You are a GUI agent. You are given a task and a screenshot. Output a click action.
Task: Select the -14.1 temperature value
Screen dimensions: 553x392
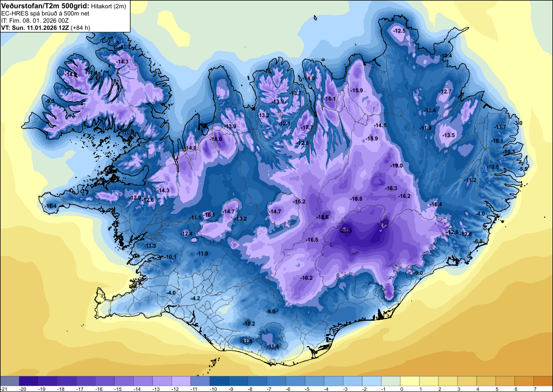(380, 126)
